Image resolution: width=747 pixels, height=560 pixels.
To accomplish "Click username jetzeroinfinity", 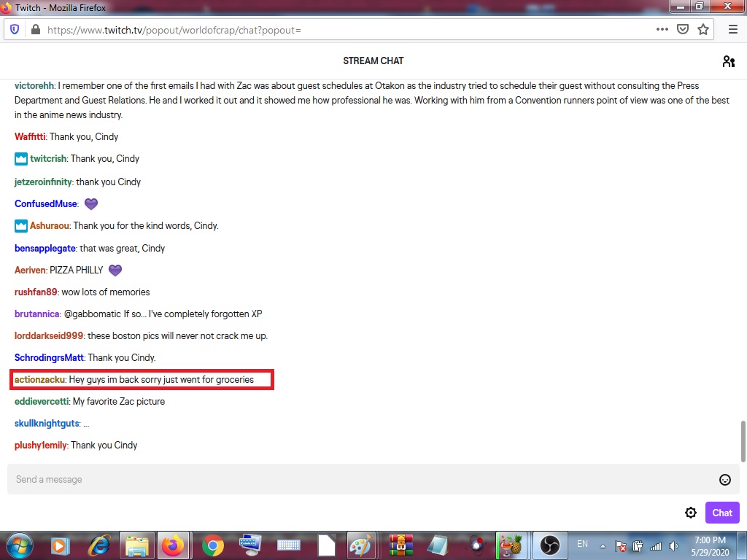I will (43, 182).
